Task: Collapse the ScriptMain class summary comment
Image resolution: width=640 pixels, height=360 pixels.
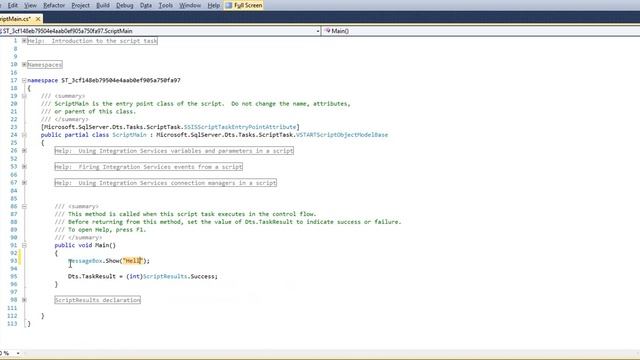Action: coord(24,96)
